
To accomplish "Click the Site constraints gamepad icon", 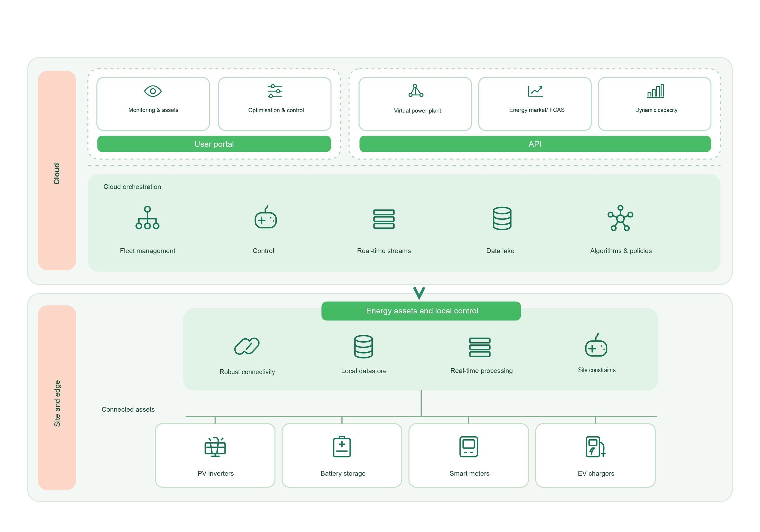I will pos(596,345).
